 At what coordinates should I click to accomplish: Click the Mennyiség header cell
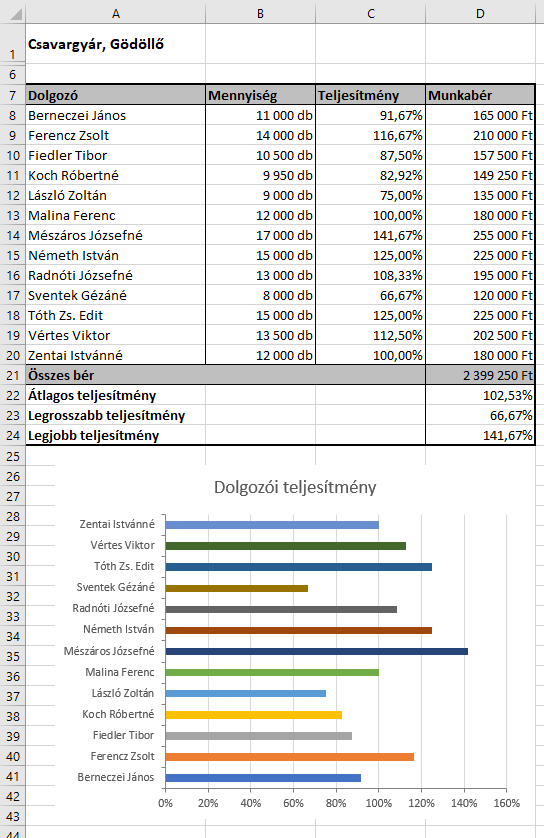coord(260,95)
